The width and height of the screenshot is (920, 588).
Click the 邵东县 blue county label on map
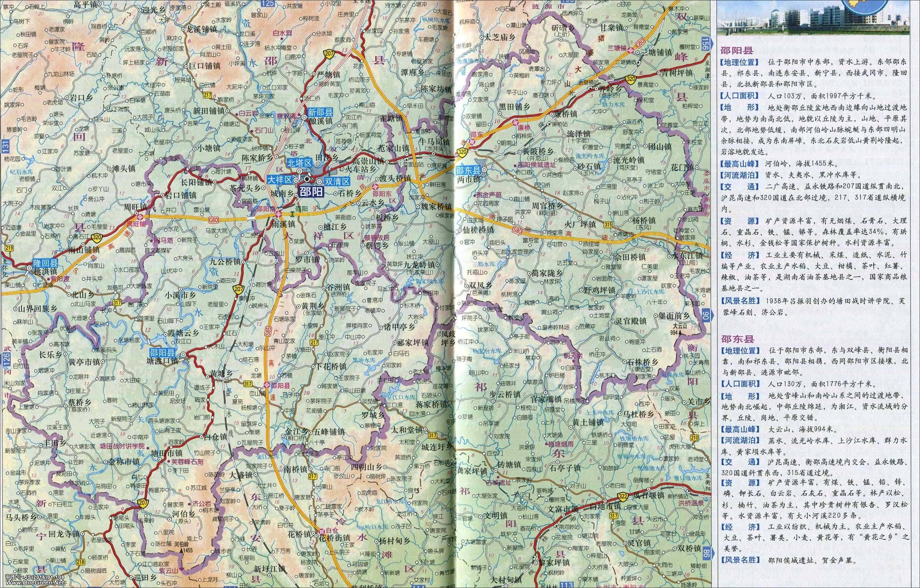[x=469, y=171]
